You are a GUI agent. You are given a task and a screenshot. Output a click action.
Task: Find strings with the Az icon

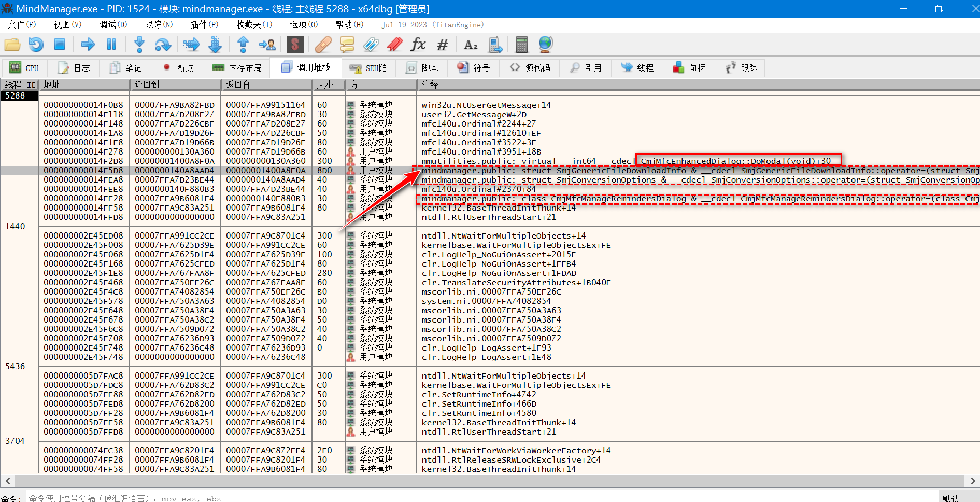point(471,45)
